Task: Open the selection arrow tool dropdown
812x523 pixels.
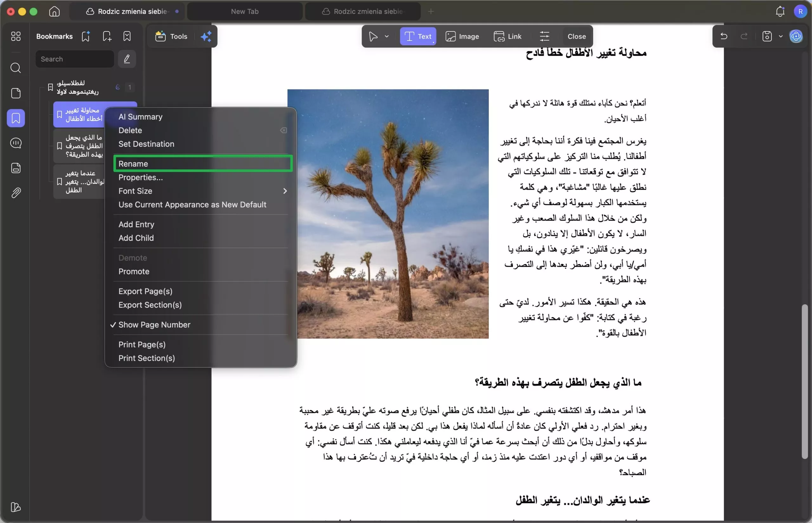Action: pyautogui.click(x=387, y=36)
